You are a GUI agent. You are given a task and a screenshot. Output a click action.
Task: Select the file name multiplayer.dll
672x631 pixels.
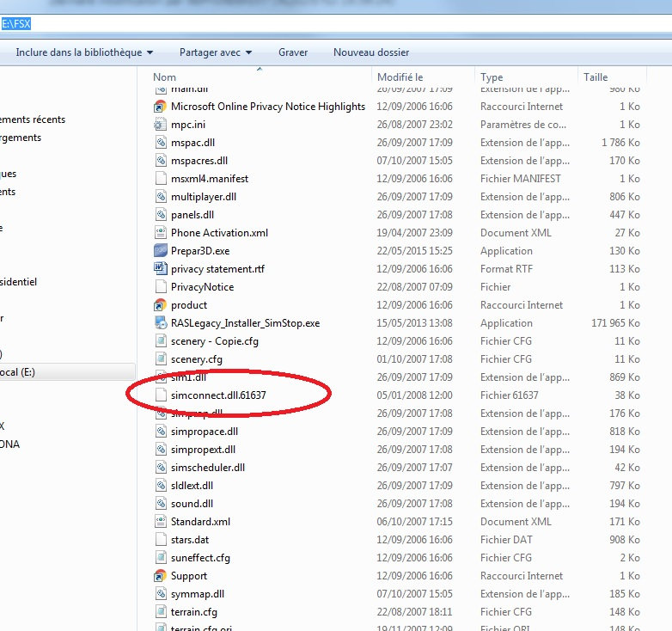(x=204, y=197)
